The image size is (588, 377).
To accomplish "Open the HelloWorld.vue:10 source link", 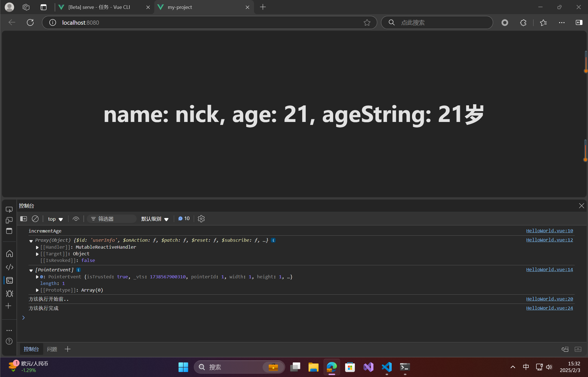I will click(x=549, y=231).
